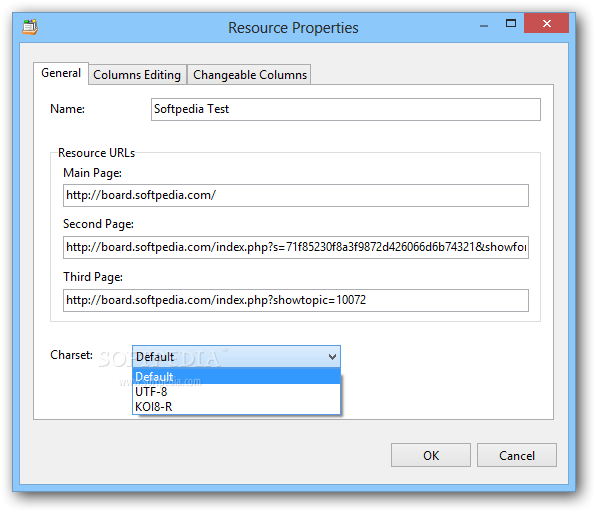Click the Cancel button
This screenshot has height=512, width=596.
pyautogui.click(x=517, y=455)
